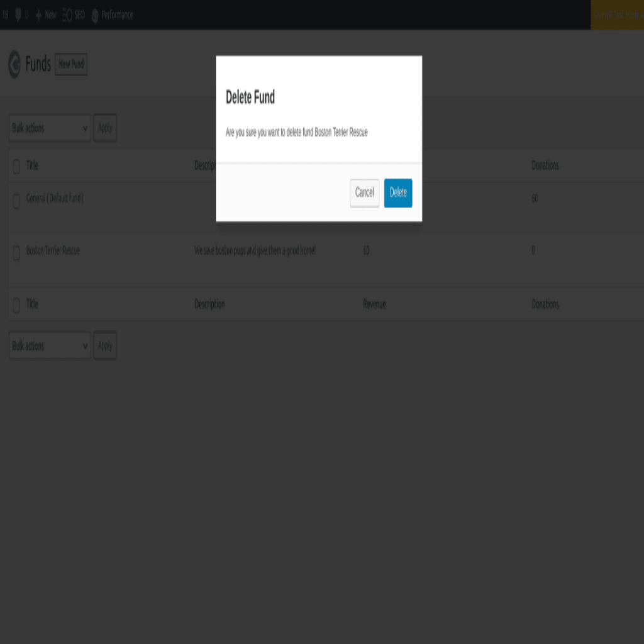The width and height of the screenshot is (644, 644).
Task: Click the £0 revenue value for Boston Terrier
Action: (x=366, y=250)
